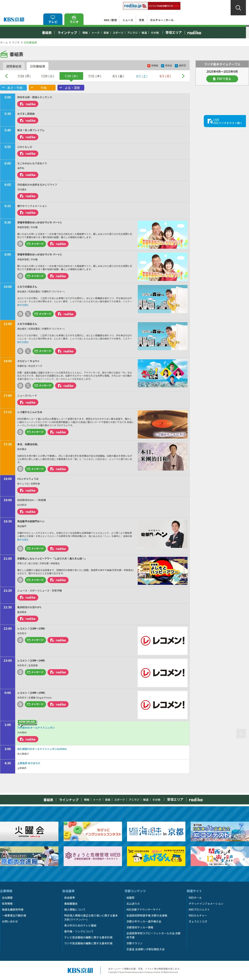249x980 pixels.
Task: Open the 佐久間宣行のオールナイトニッポン0(ZERO) link
Action: click(x=42, y=749)
